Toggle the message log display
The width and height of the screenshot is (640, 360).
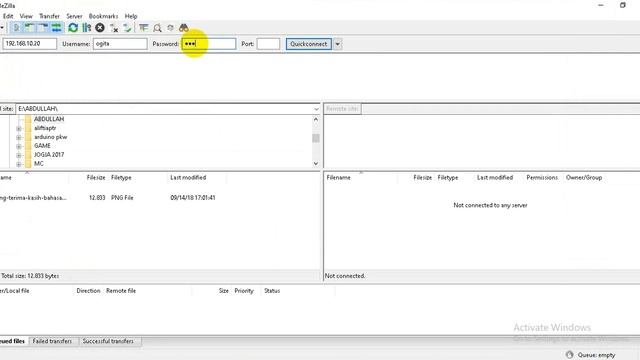[x=16, y=28]
